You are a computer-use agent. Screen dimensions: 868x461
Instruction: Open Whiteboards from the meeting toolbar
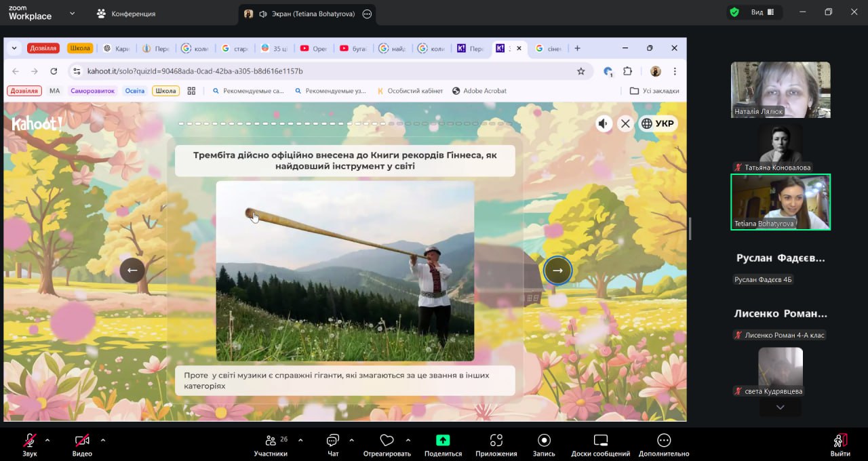(x=600, y=440)
